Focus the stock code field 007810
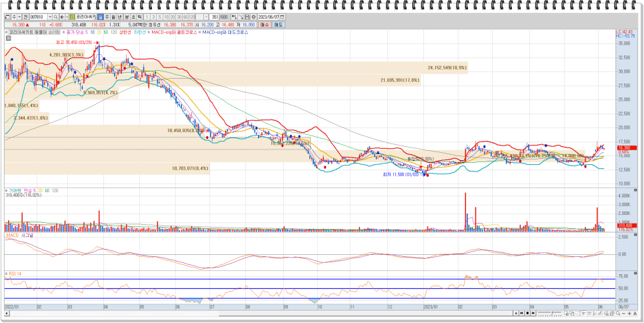 [39, 17]
